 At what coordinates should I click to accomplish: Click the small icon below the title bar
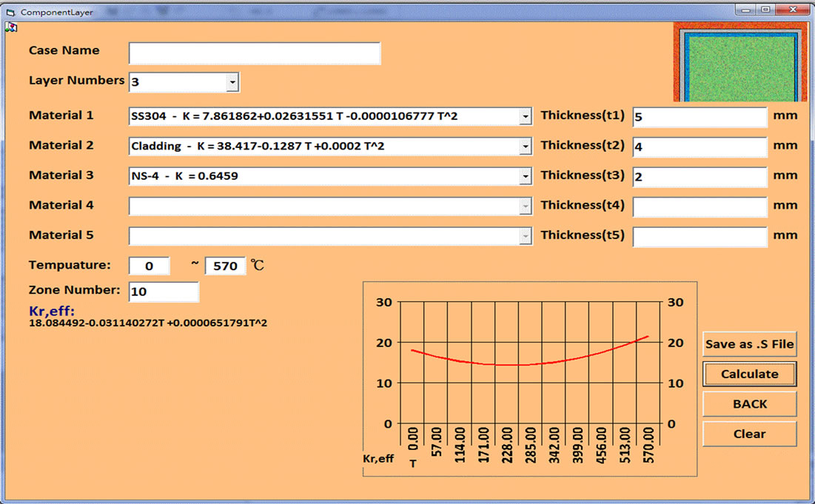pos(11,27)
